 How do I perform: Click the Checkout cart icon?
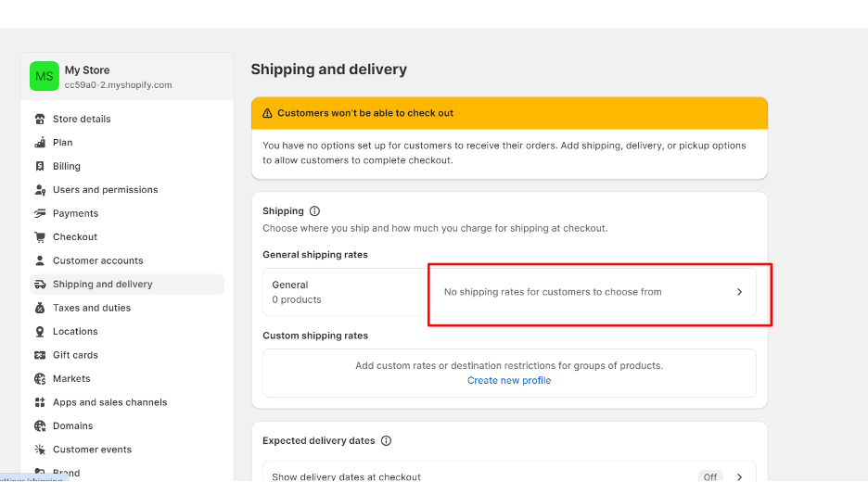(40, 237)
